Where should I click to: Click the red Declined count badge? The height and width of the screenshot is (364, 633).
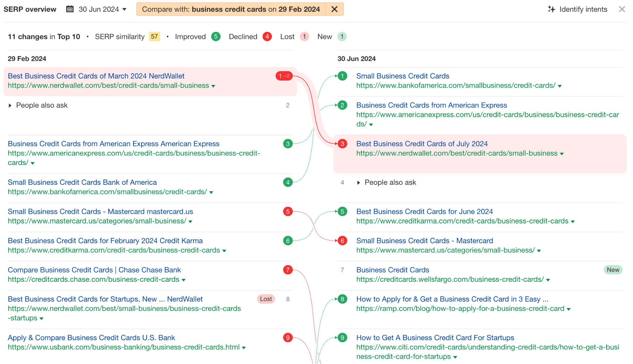click(267, 36)
